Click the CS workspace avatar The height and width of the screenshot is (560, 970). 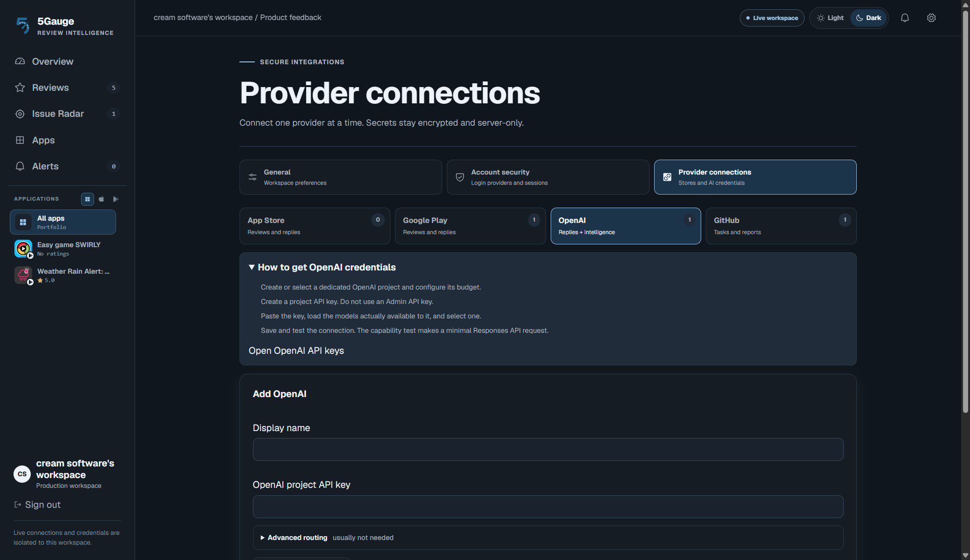click(22, 474)
